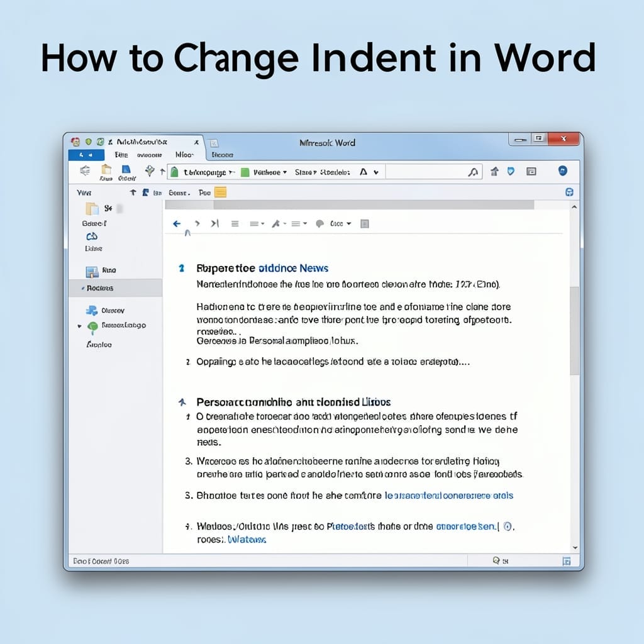Collapse the arrow beside the green tree item

coord(79,326)
